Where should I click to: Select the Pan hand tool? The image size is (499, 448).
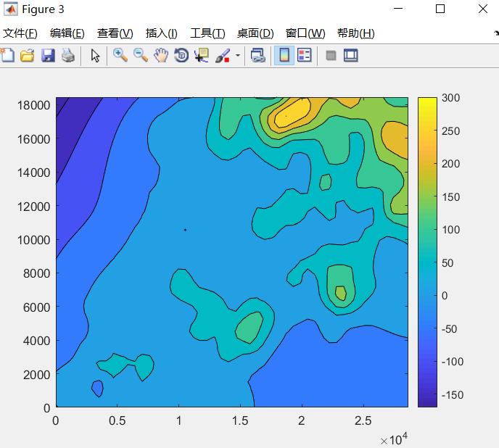161,55
